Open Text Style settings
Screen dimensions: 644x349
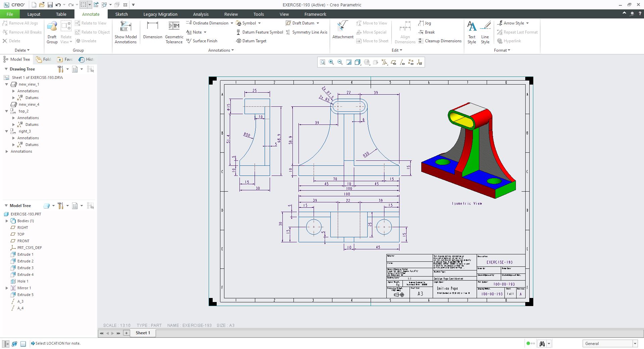472,33
